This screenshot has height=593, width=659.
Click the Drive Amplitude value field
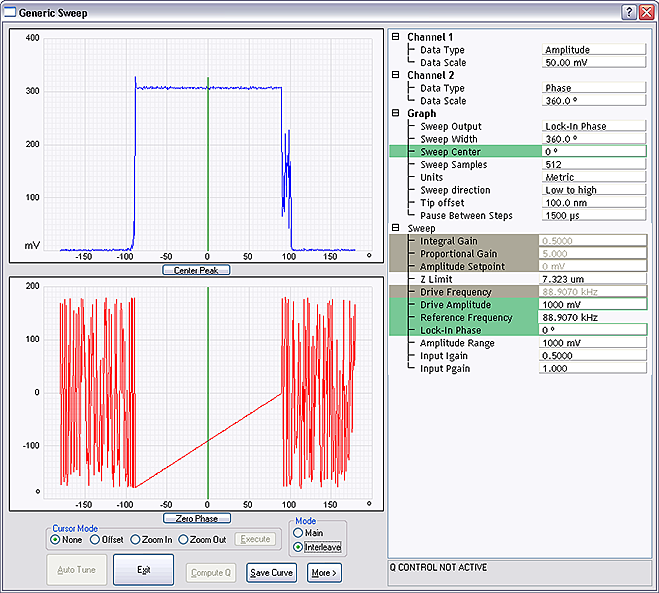coord(592,305)
